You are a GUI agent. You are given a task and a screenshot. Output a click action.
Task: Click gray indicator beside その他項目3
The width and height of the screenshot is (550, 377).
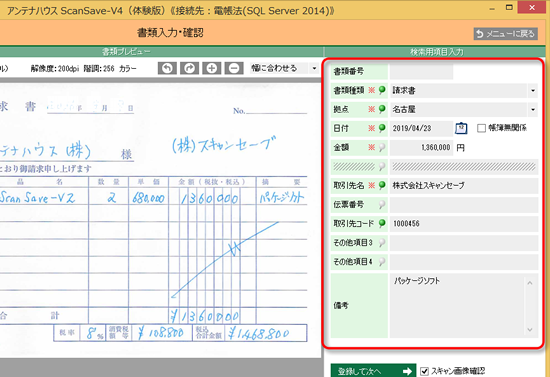382,242
